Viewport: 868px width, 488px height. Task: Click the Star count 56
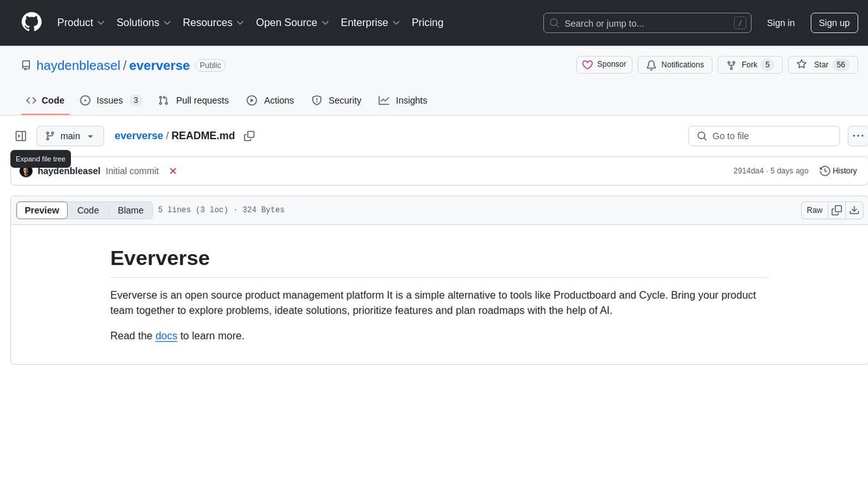click(x=841, y=65)
